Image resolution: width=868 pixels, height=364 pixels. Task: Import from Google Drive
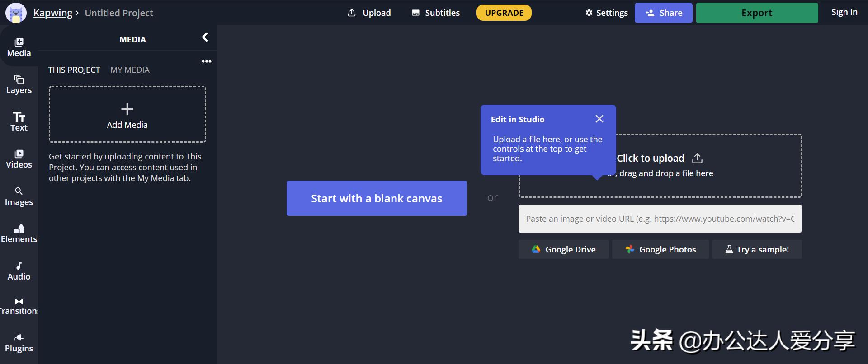(x=563, y=249)
